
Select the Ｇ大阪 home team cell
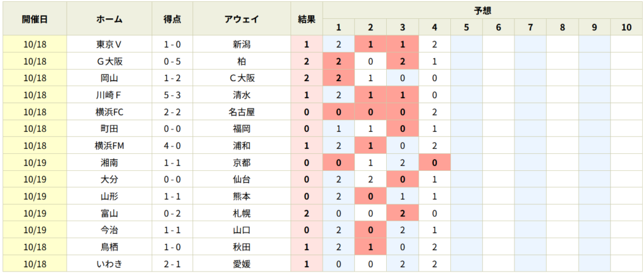[109, 62]
